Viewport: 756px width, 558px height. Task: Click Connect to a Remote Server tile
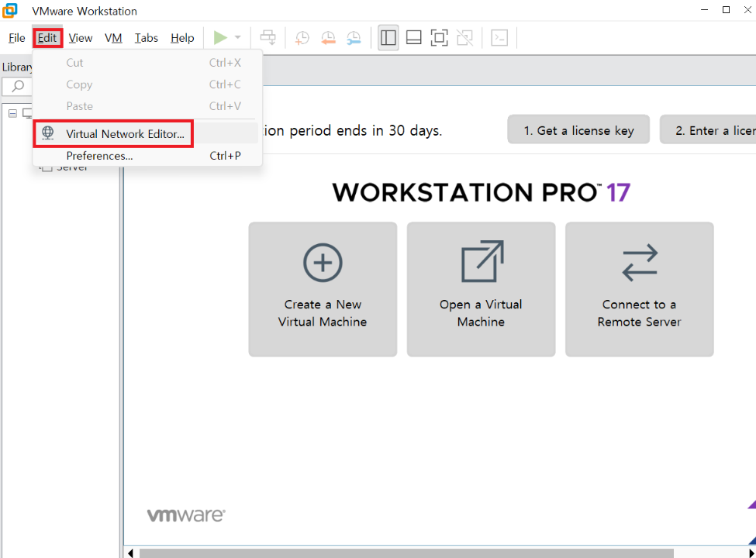pyautogui.click(x=640, y=289)
